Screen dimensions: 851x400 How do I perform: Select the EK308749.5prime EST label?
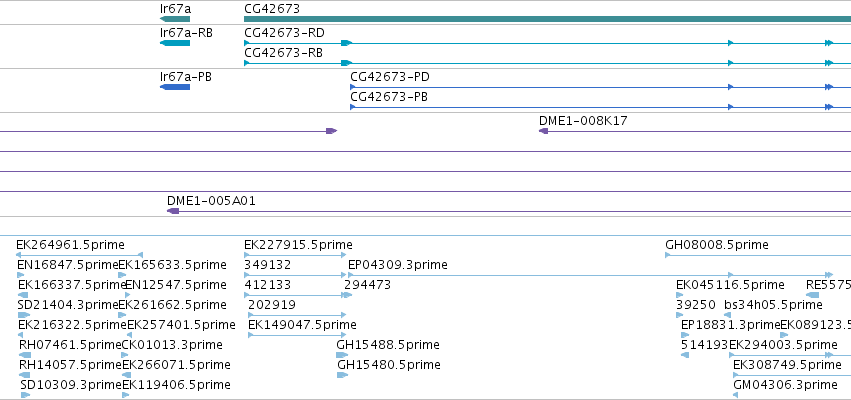[x=788, y=365]
